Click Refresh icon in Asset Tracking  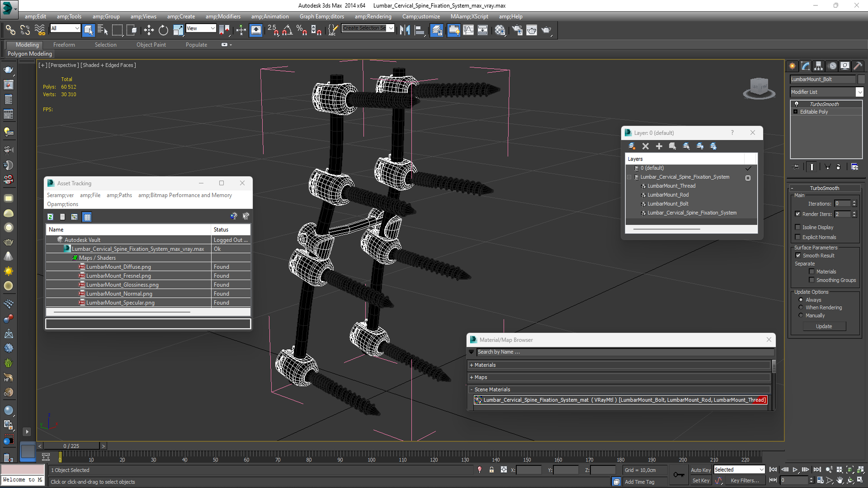coord(50,217)
